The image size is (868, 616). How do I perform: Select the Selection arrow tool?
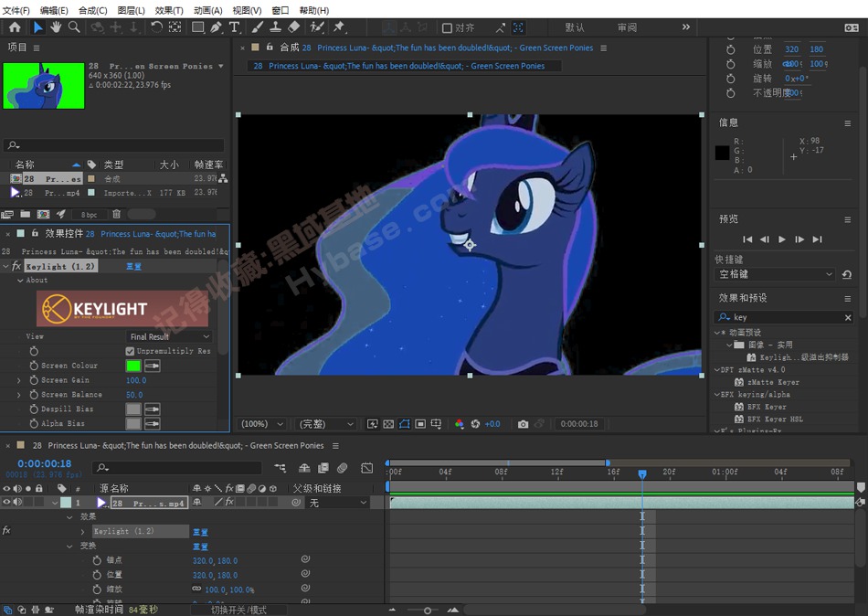(x=37, y=27)
